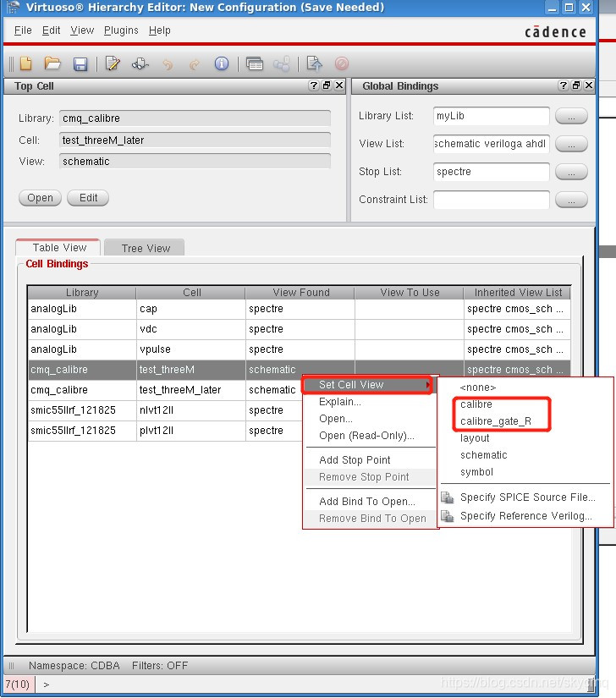Click the eyeglasses read-only toolbar icon
This screenshot has width=616, height=698.
tap(140, 63)
